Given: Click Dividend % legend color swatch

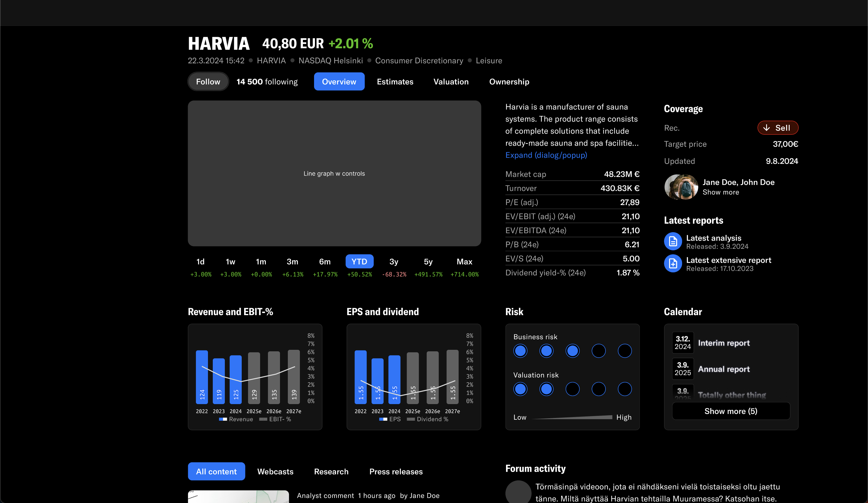Looking at the screenshot, I should 410,419.
